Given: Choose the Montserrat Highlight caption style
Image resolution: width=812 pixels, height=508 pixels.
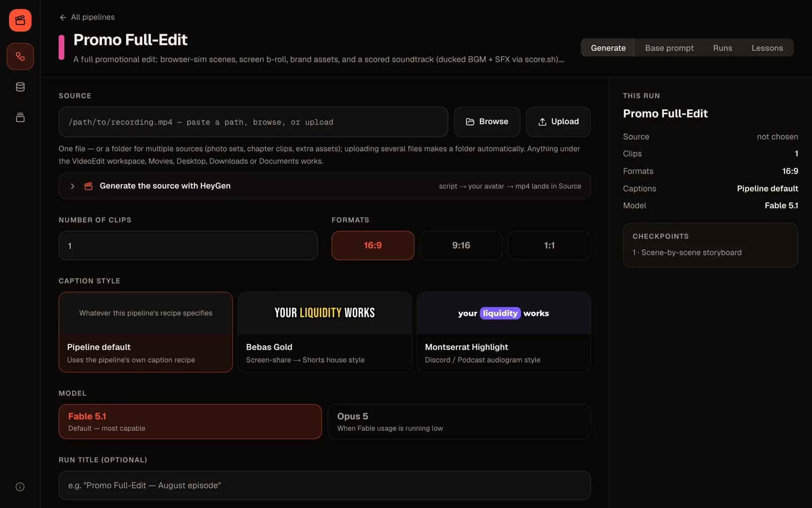Looking at the screenshot, I should point(503,332).
